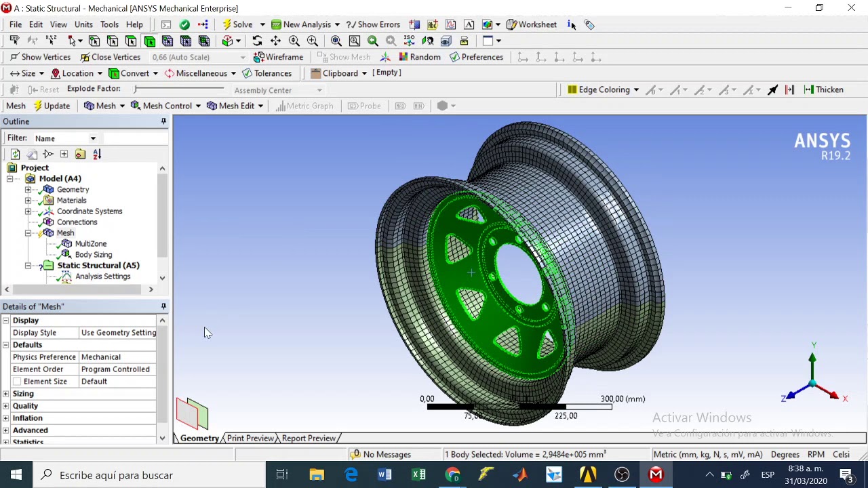This screenshot has height=488, width=868.
Task: Open the Worksheet view
Action: point(531,24)
